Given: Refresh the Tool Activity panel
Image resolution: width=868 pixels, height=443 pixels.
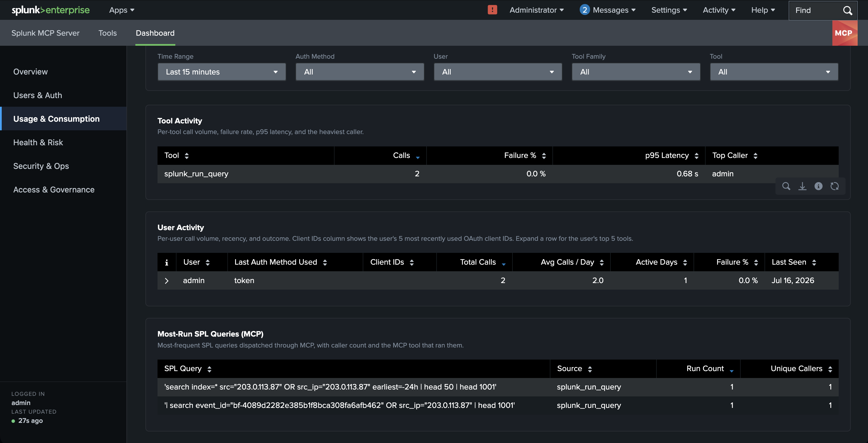Looking at the screenshot, I should click(x=835, y=186).
